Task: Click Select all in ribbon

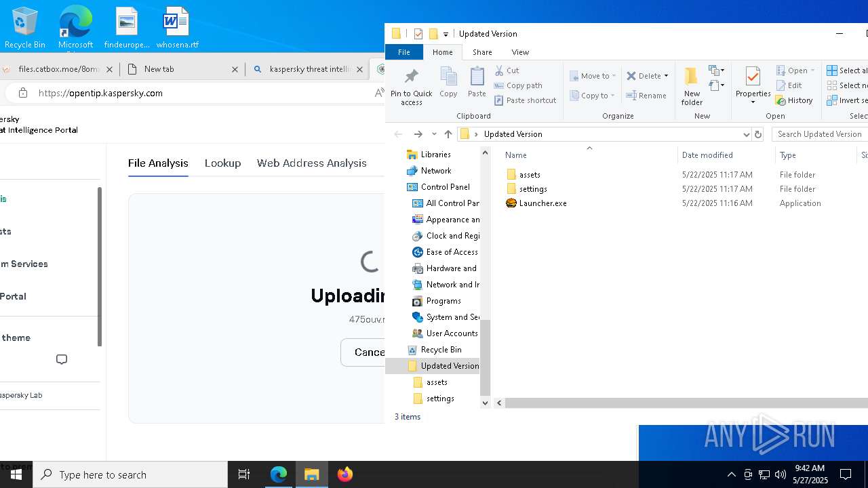Action: pyautogui.click(x=846, y=70)
